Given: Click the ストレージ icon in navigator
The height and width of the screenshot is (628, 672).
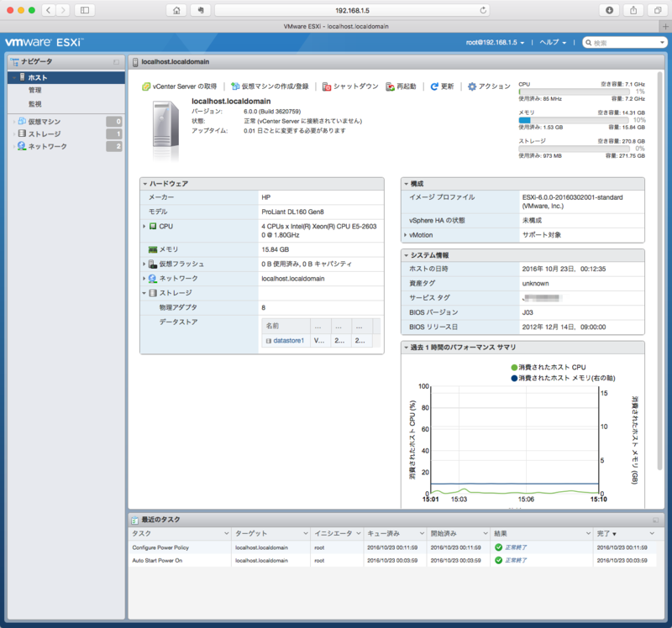Looking at the screenshot, I should pos(22,133).
